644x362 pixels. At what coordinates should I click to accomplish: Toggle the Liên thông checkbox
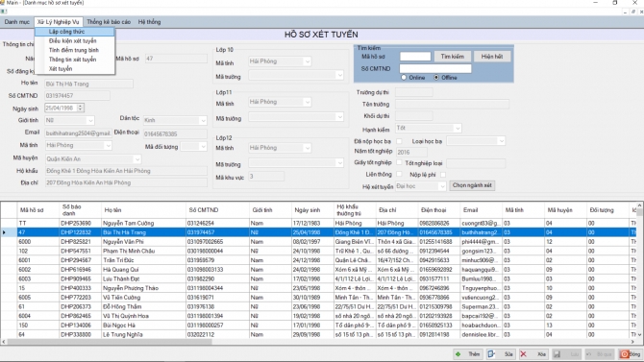click(399, 174)
